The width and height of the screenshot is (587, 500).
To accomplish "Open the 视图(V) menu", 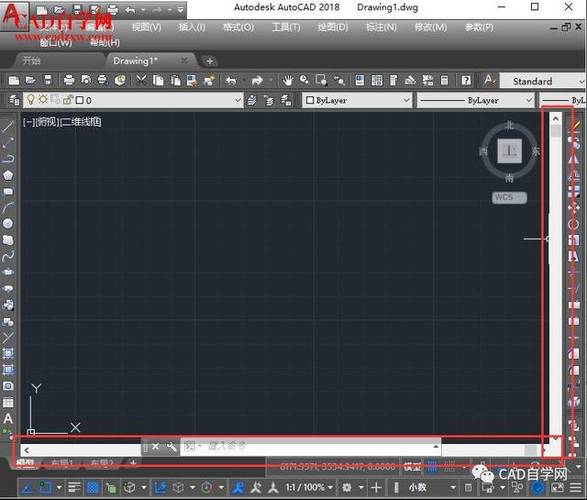I will pyautogui.click(x=146, y=27).
